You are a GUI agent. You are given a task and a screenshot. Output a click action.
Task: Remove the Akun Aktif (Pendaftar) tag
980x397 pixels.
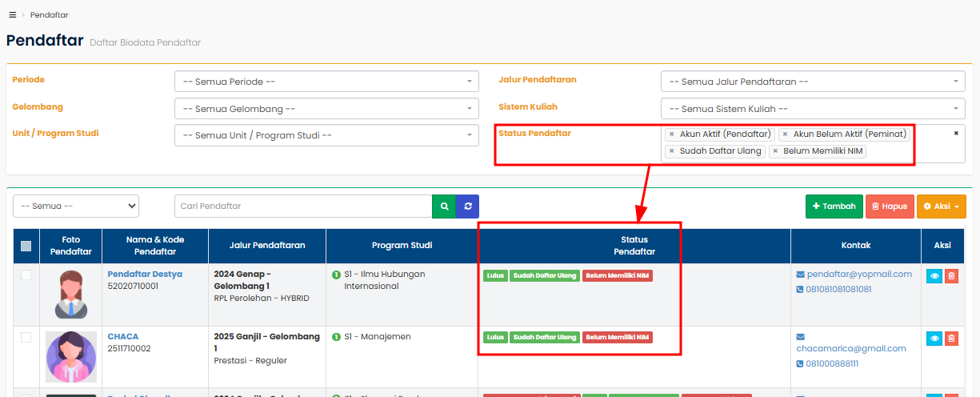point(671,134)
